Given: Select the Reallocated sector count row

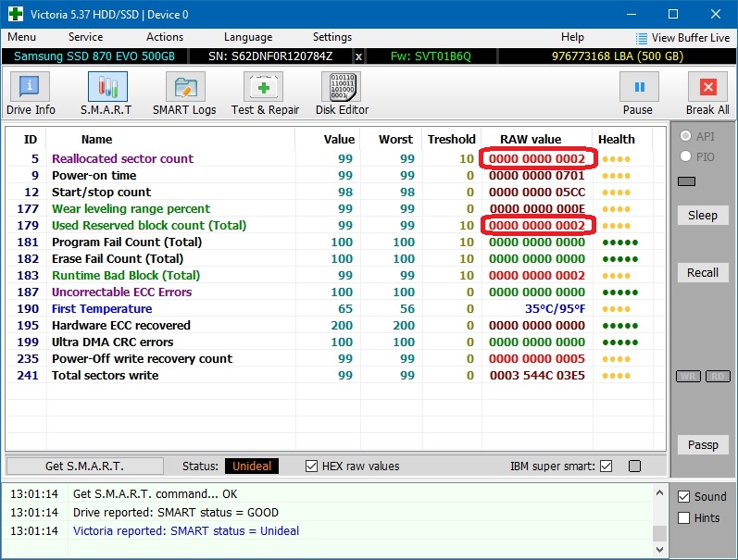Looking at the screenshot, I should point(122,158).
